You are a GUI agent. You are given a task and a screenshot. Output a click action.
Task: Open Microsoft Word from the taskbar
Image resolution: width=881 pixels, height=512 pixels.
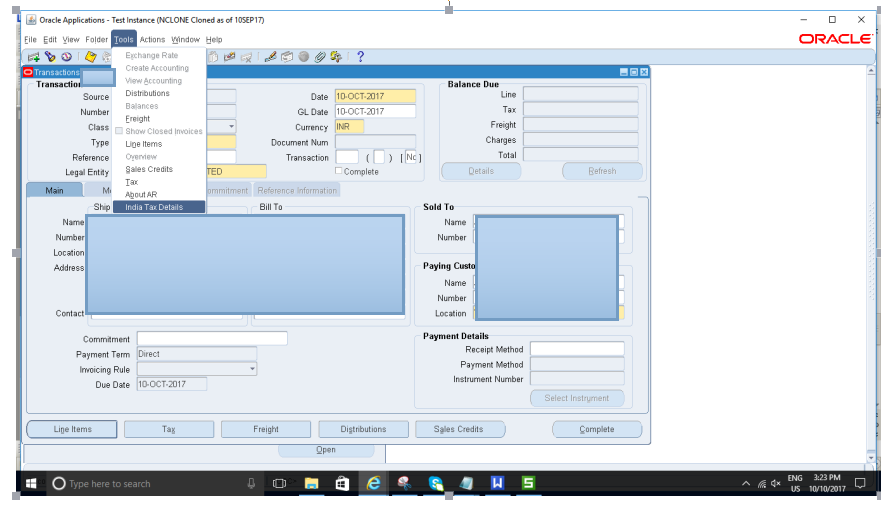[x=497, y=483]
